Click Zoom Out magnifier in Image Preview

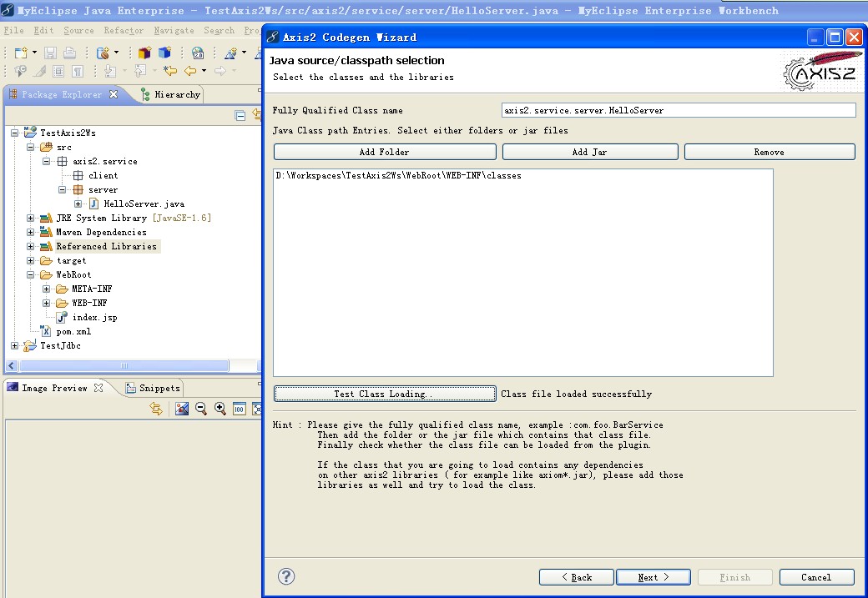[x=201, y=409]
